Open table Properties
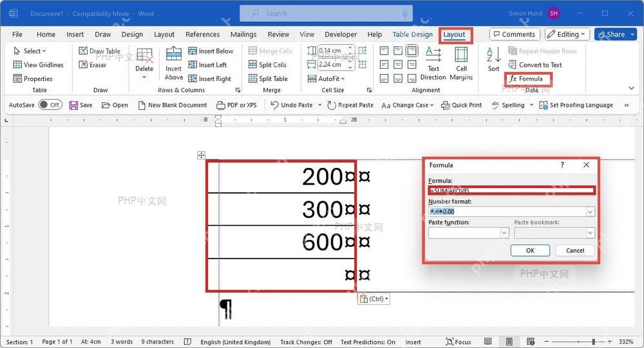This screenshot has width=644, height=348. pyautogui.click(x=33, y=78)
